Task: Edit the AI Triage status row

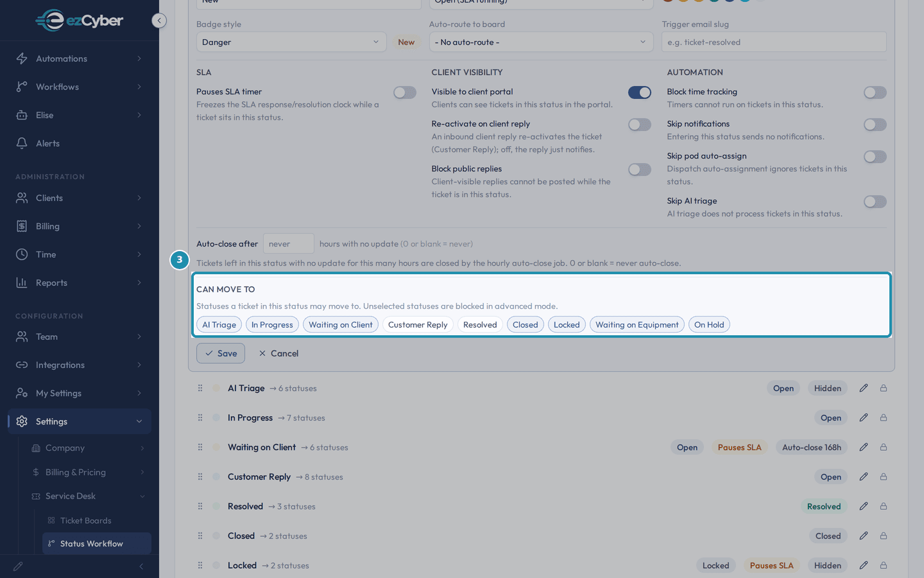Action: 864,388
